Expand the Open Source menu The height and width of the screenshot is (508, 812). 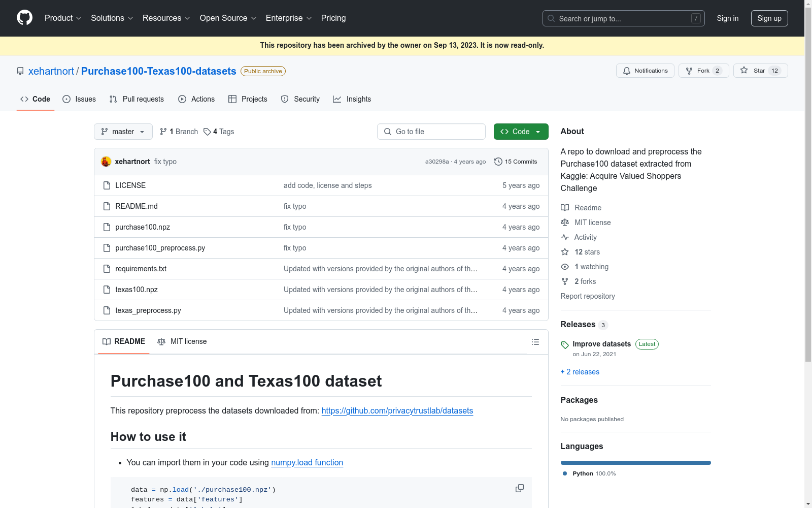click(x=228, y=18)
